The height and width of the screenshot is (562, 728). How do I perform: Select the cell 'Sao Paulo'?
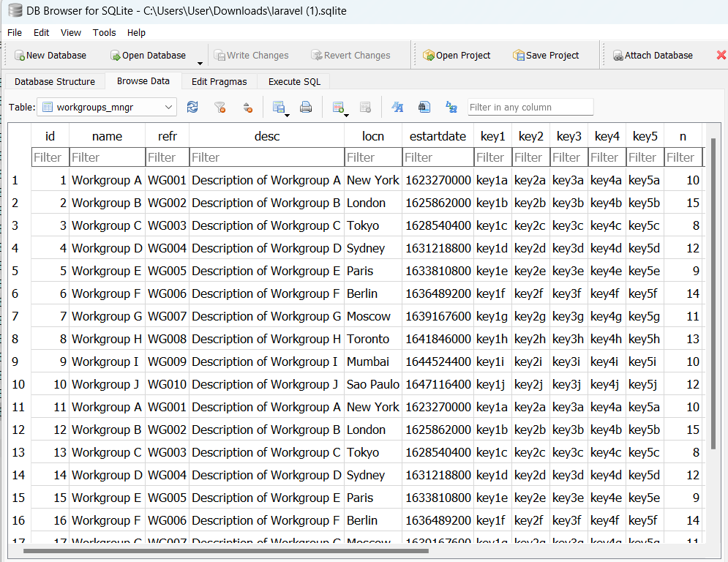[373, 385]
